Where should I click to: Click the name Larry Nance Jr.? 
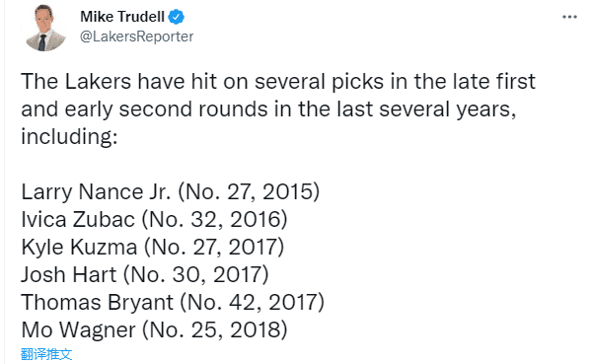[x=97, y=192]
